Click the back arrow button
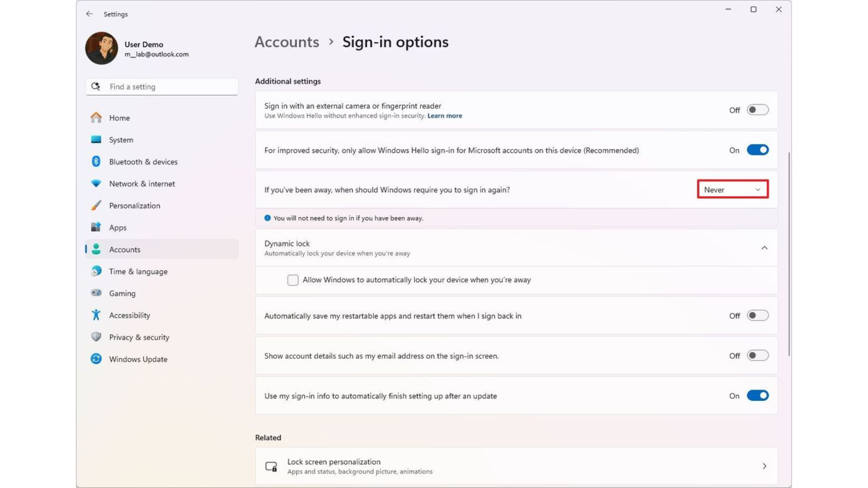The image size is (868, 488). point(89,14)
